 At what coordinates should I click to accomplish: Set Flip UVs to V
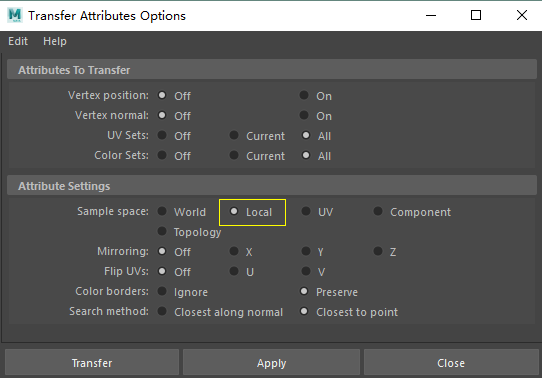click(306, 271)
